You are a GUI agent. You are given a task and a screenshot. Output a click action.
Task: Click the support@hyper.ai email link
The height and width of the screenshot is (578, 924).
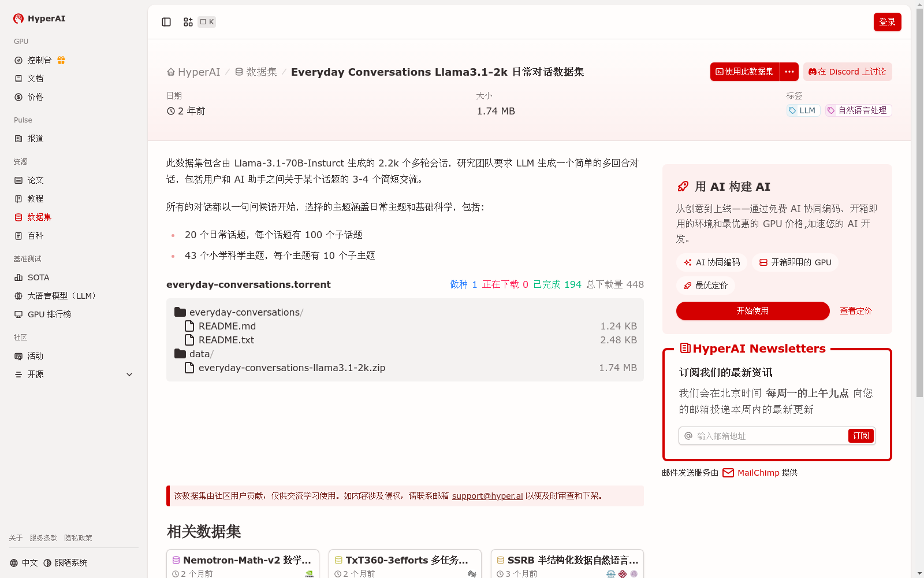click(487, 496)
